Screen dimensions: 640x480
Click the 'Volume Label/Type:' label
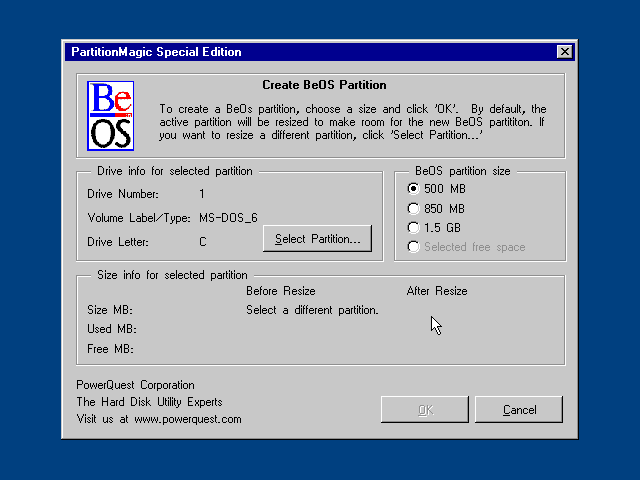pos(139,218)
